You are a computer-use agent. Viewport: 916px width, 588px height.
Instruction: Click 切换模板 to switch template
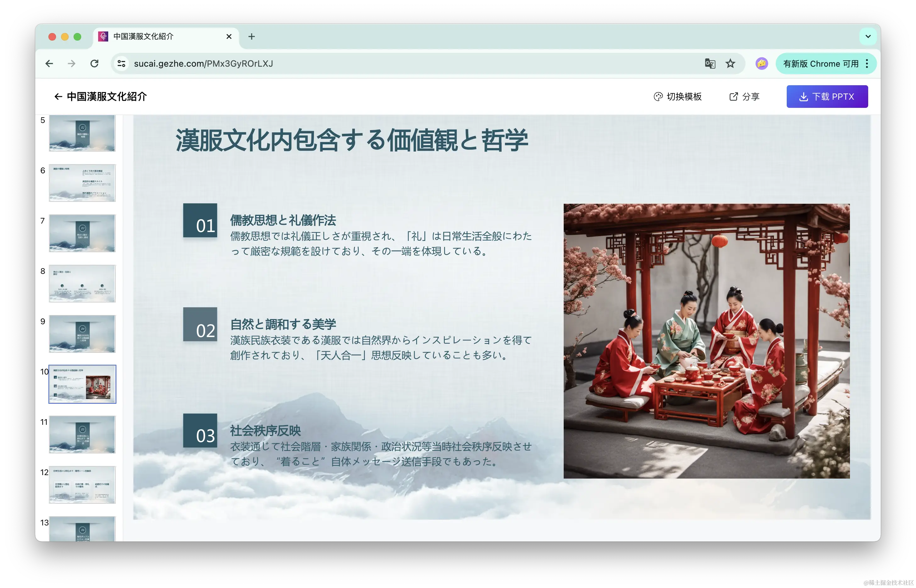tap(678, 97)
